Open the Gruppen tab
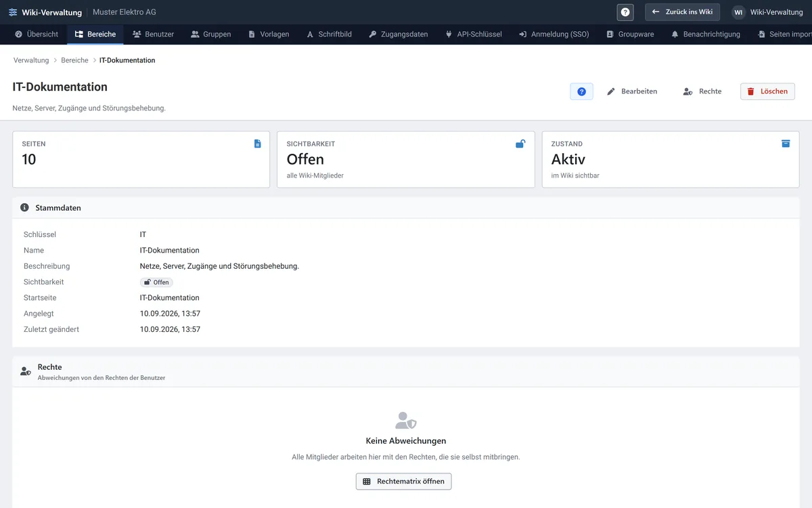 pyautogui.click(x=211, y=34)
